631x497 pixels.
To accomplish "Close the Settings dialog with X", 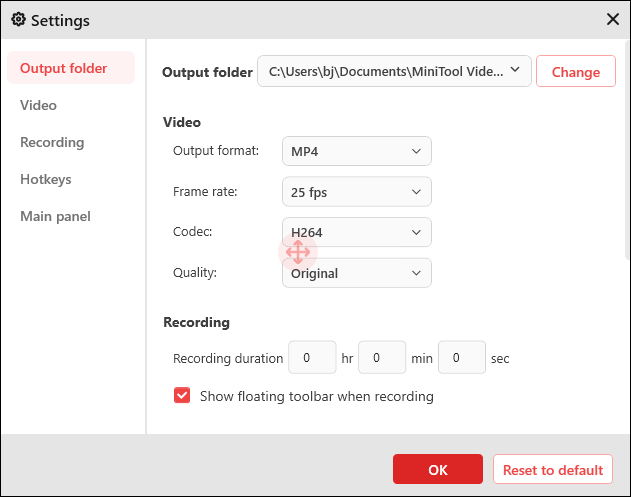I will coord(612,19).
